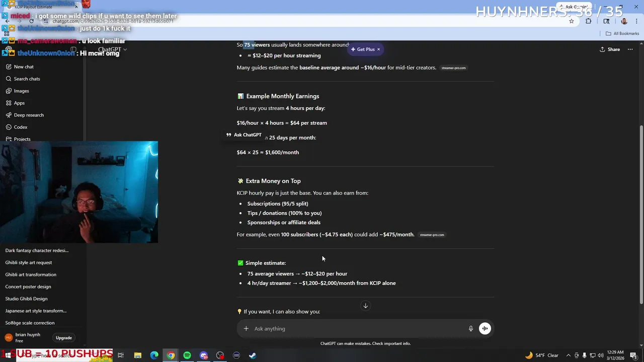Open Microsoft Edge from the taskbar
644x362 pixels.
pos(154,355)
